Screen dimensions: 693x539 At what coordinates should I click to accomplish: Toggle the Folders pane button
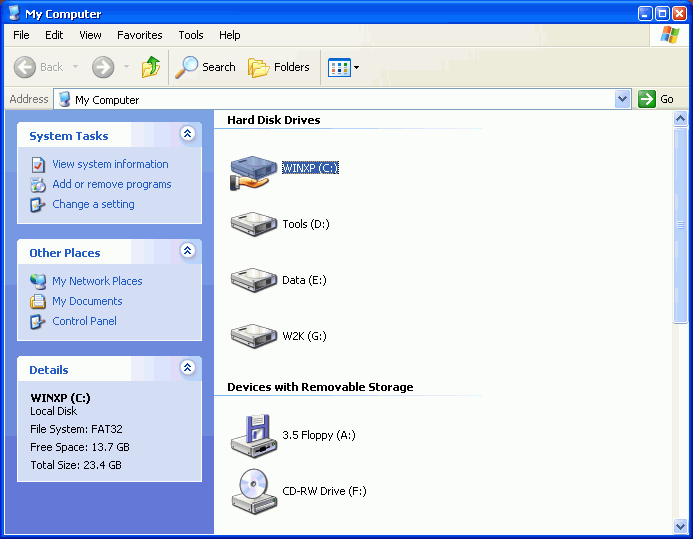tap(279, 67)
